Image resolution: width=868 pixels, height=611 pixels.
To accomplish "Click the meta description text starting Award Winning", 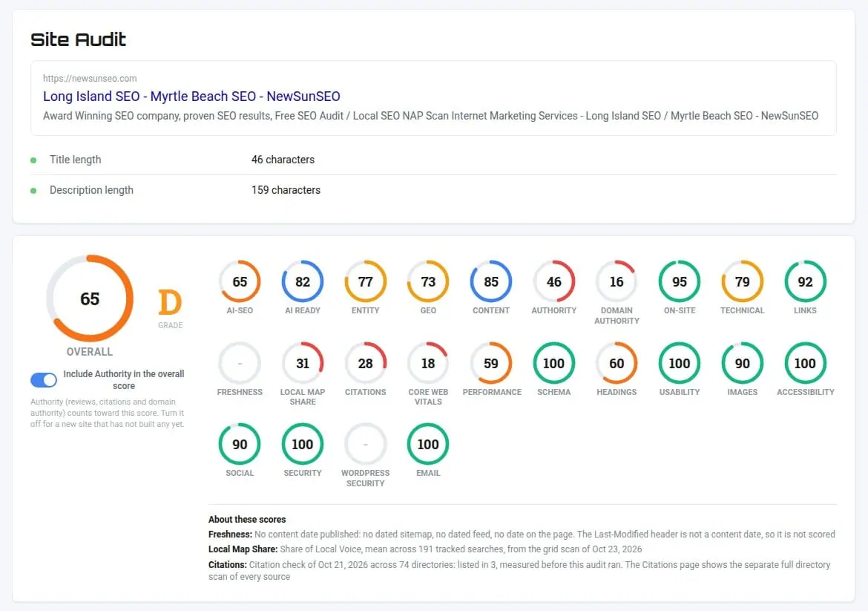I will pos(431,116).
